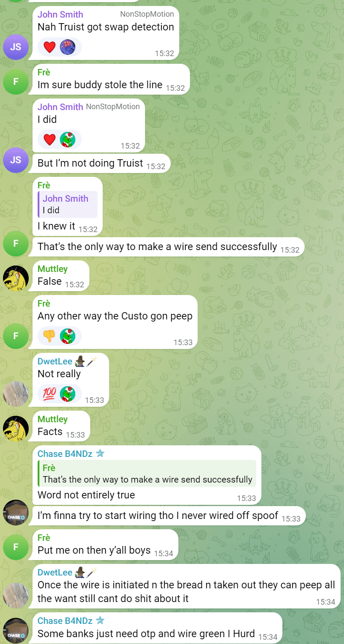Screen dimensions: 344x644
Task: Jump to quoted 'I did' reply from John Smith
Action: 68,204
